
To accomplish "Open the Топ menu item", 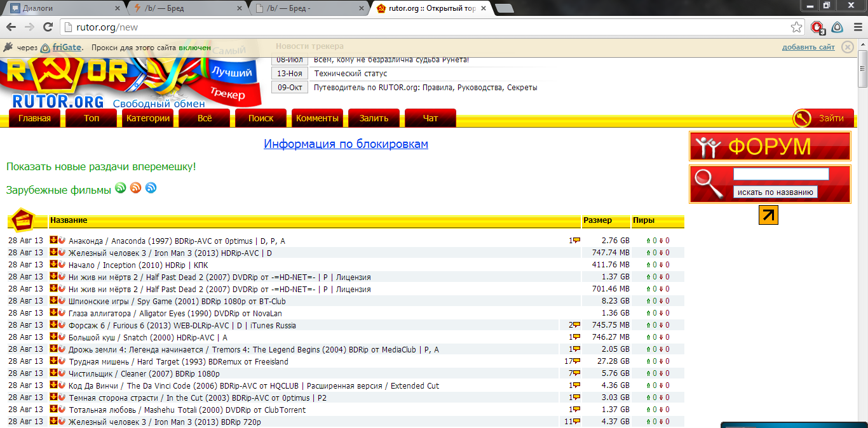I will click(x=92, y=118).
